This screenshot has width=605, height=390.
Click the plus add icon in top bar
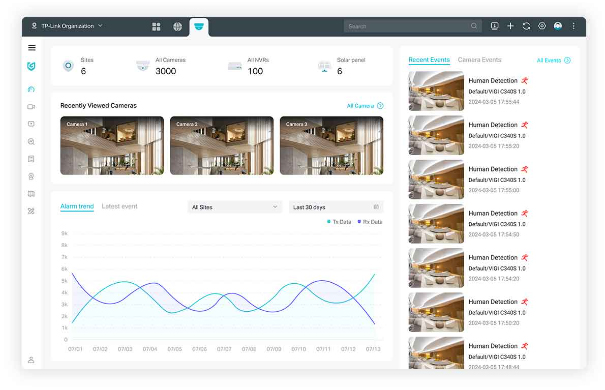pos(510,26)
